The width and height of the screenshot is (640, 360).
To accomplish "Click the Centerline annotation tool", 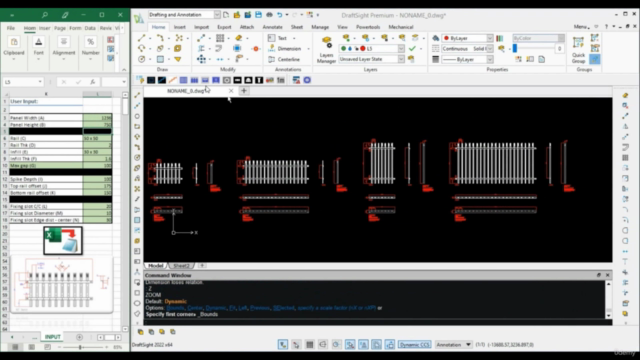I will tap(284, 59).
